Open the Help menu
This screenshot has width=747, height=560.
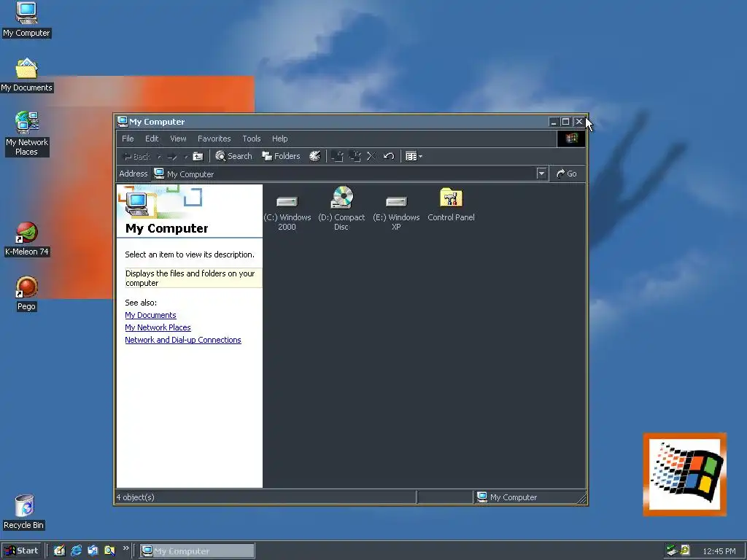279,139
